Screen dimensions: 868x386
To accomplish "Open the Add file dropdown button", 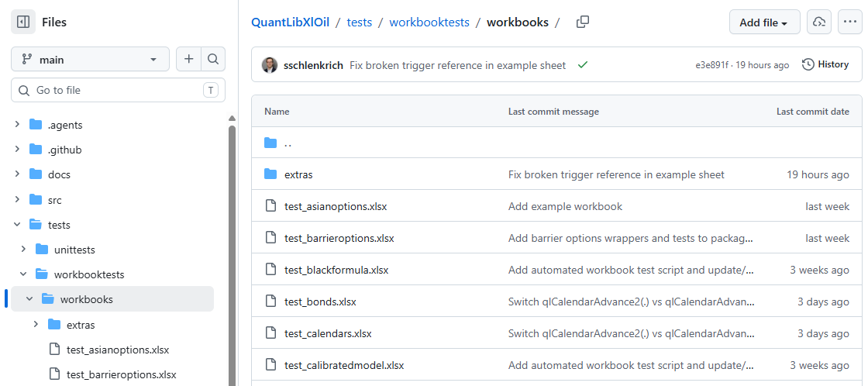I will (x=764, y=22).
